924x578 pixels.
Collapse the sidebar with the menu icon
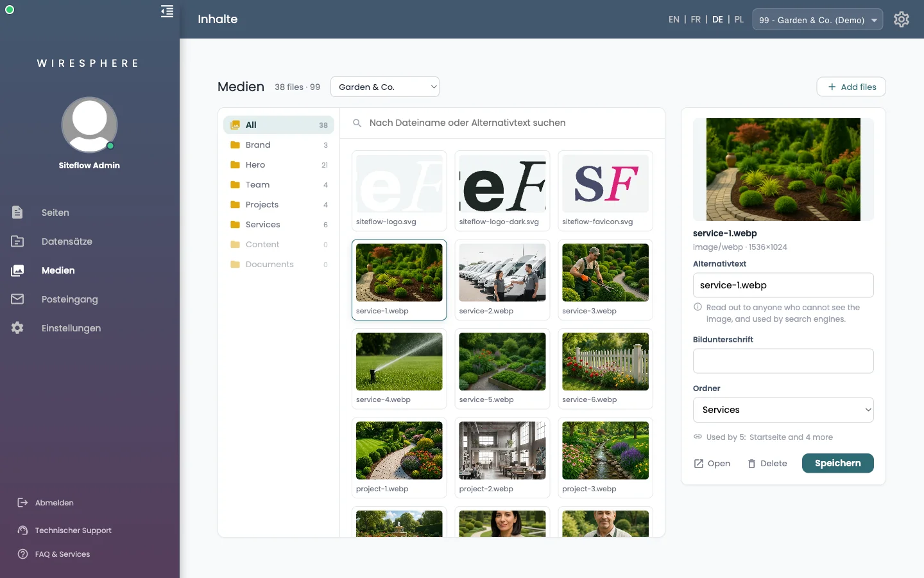point(167,12)
